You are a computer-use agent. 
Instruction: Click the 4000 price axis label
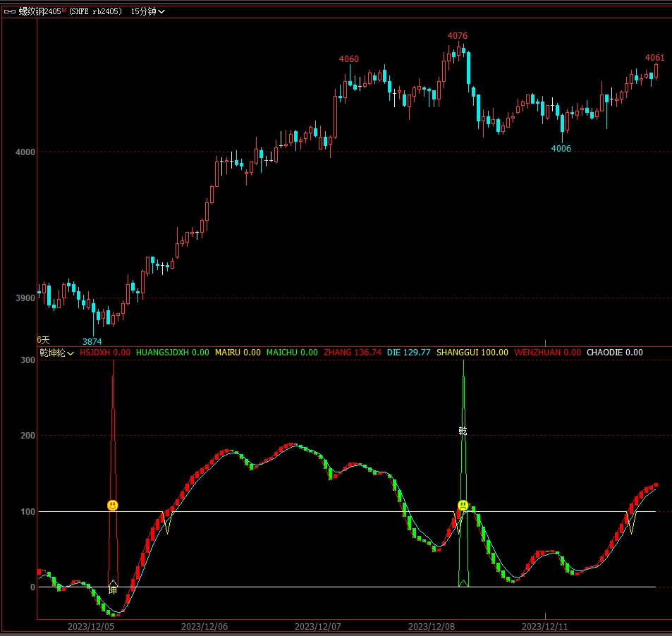tap(25, 152)
